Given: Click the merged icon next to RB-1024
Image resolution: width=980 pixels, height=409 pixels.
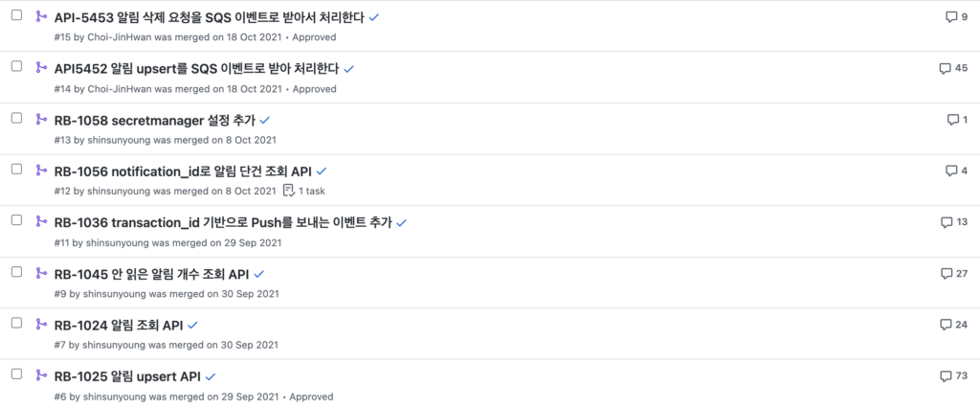Looking at the screenshot, I should (x=41, y=324).
